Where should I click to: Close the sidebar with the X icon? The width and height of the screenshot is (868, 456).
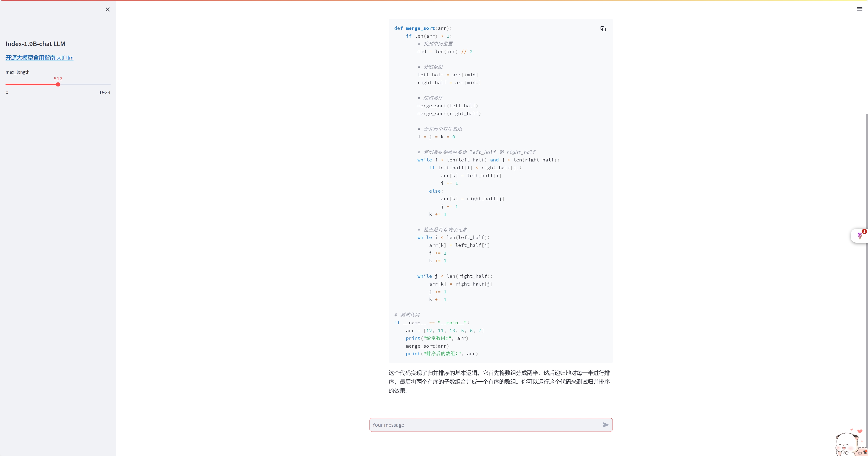tap(108, 9)
